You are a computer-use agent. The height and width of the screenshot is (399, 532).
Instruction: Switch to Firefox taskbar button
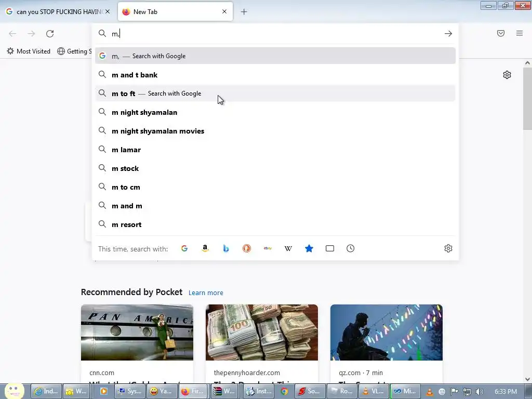(x=194, y=391)
